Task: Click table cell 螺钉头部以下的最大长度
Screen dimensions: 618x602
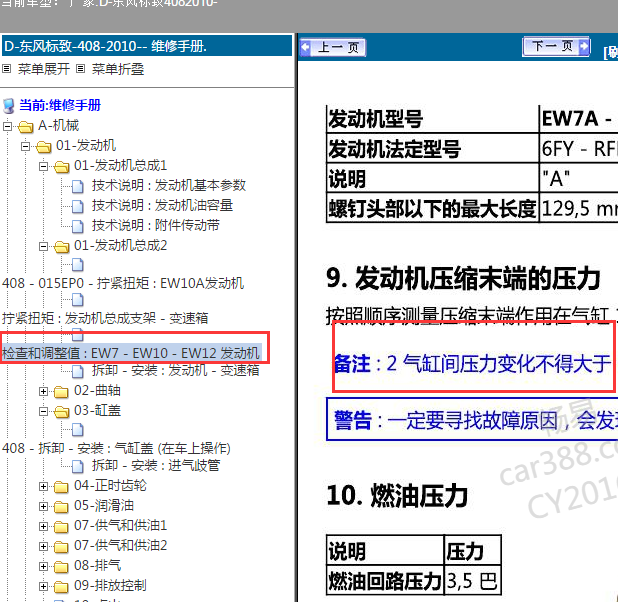Action: click(432, 208)
